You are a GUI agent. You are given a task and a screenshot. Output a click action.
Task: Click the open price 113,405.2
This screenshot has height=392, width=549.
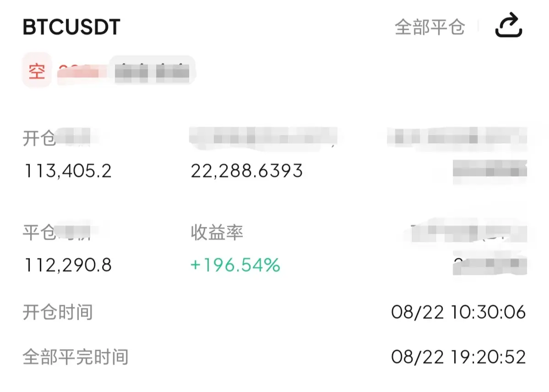68,171
